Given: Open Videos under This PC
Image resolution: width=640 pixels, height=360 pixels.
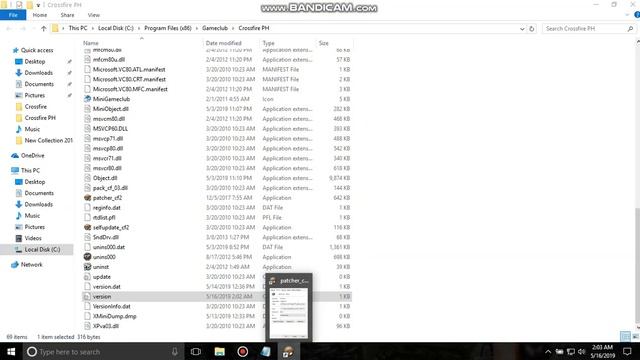Looking at the screenshot, I should pyautogui.click(x=33, y=238).
